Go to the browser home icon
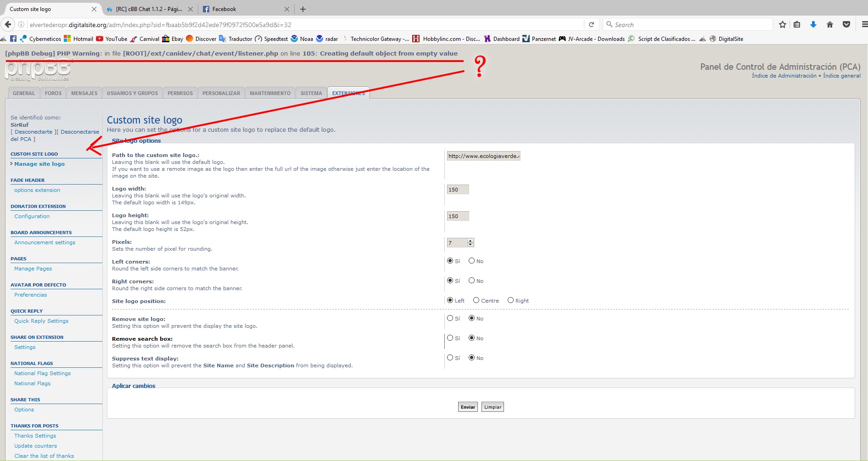 pos(829,25)
